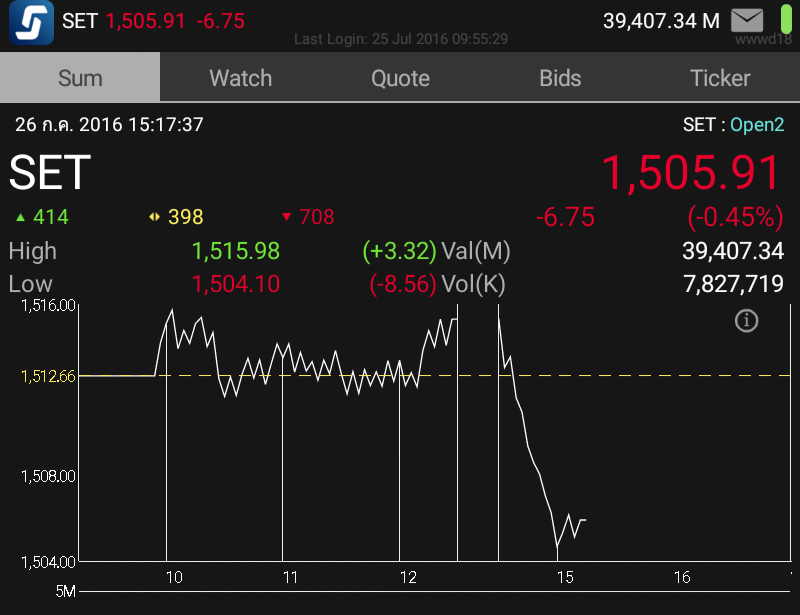Tap yellow unchanged diamond icon
Screen dimensions: 800x615
(154, 217)
